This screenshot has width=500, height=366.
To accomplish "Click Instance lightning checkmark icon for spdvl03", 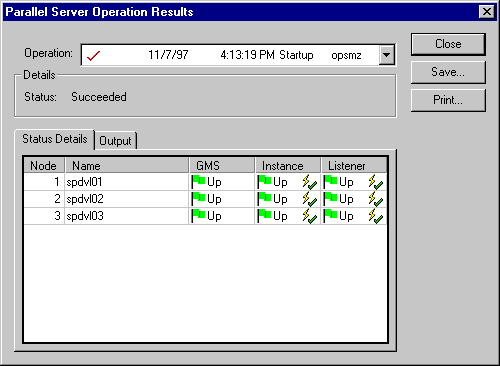I will tap(310, 216).
